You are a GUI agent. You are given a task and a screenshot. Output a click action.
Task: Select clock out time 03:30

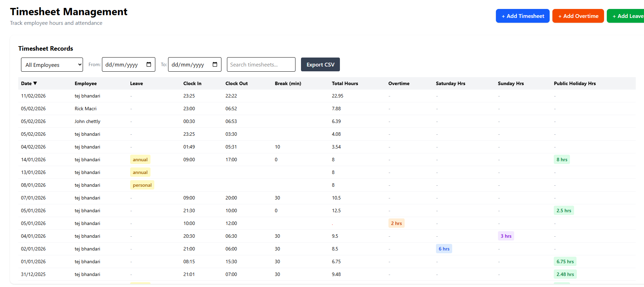click(x=231, y=134)
